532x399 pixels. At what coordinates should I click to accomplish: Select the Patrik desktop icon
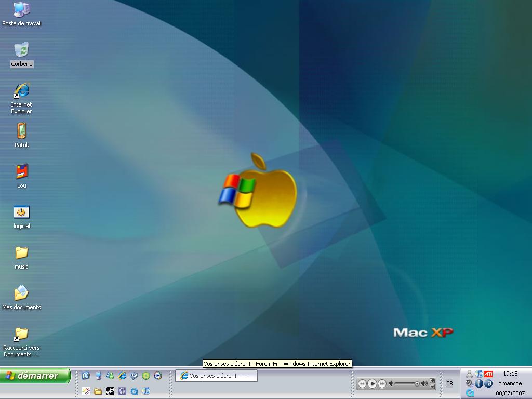[22, 135]
